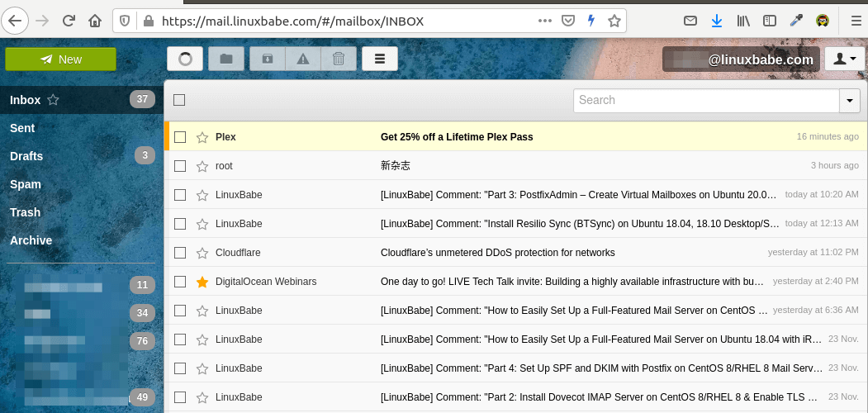Compose a message with New button
The width and height of the screenshot is (868, 413).
pos(60,59)
